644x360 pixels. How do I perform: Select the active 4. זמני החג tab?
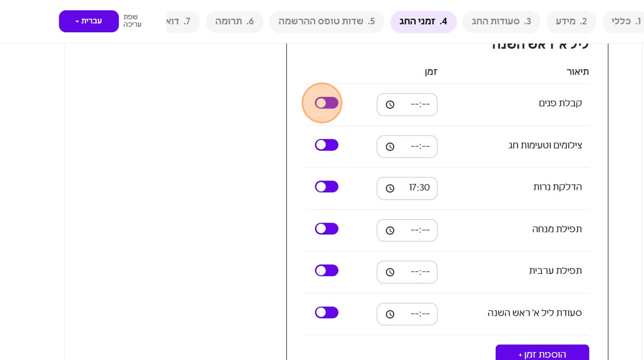423,22
